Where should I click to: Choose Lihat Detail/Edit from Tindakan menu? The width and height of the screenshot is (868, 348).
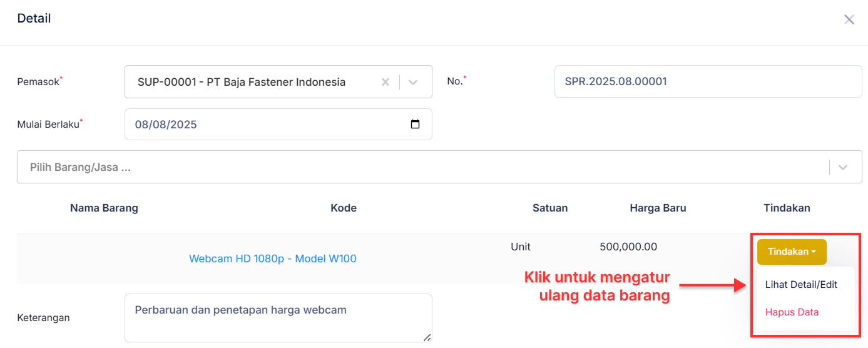(801, 284)
